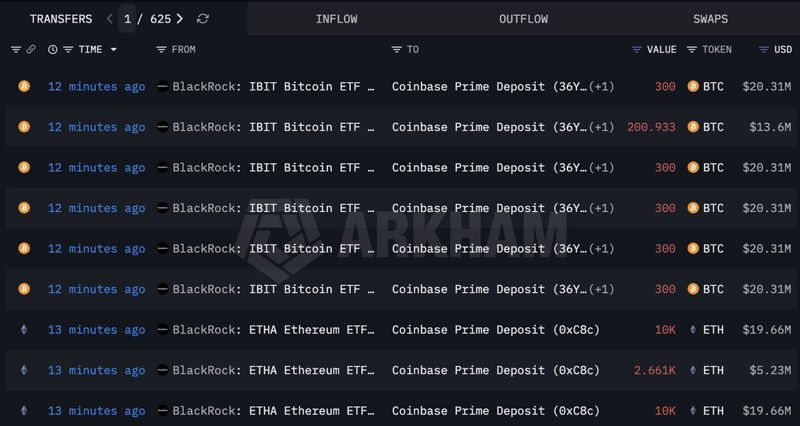The width and height of the screenshot is (800, 426).
Task: Open the FROM column filter icon
Action: [162, 50]
